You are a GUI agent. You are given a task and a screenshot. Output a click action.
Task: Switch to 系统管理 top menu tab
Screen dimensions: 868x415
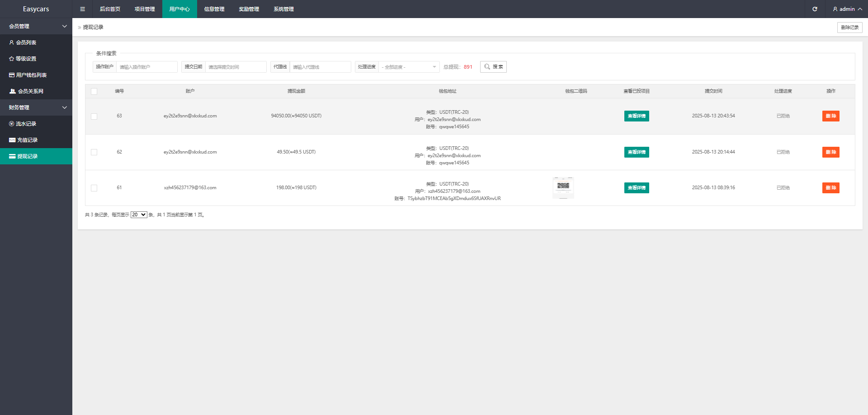pos(283,9)
